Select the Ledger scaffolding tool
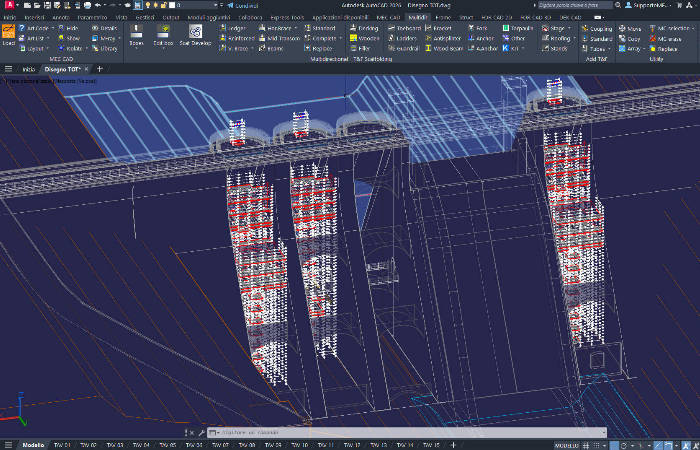 pyautogui.click(x=233, y=28)
